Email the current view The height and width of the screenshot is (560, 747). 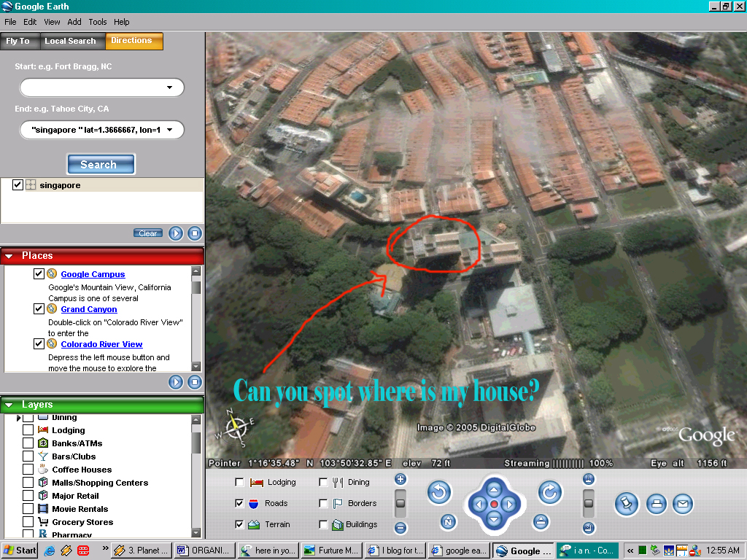[683, 504]
